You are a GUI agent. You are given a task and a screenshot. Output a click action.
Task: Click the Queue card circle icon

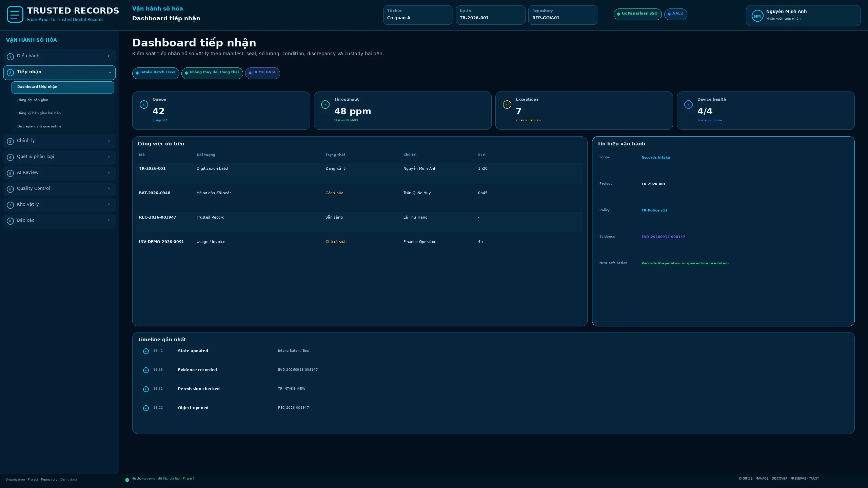pyautogui.click(x=144, y=105)
